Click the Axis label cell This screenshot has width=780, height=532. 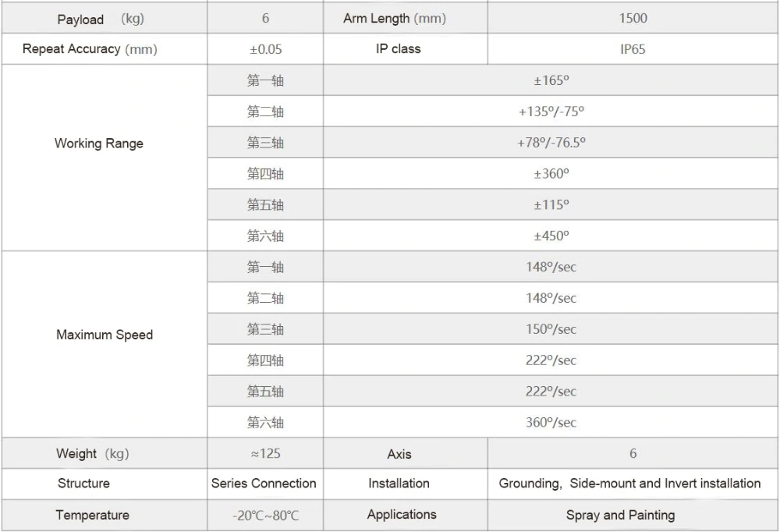pos(406,453)
